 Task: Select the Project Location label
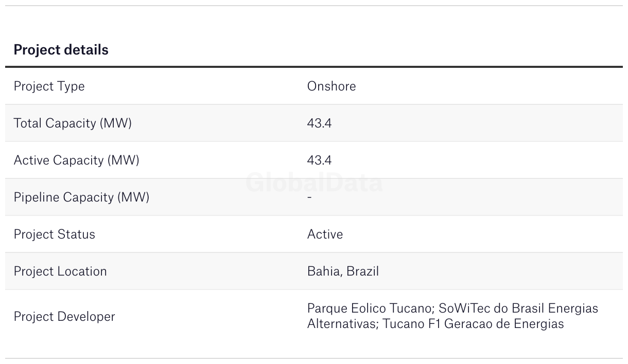(60, 271)
